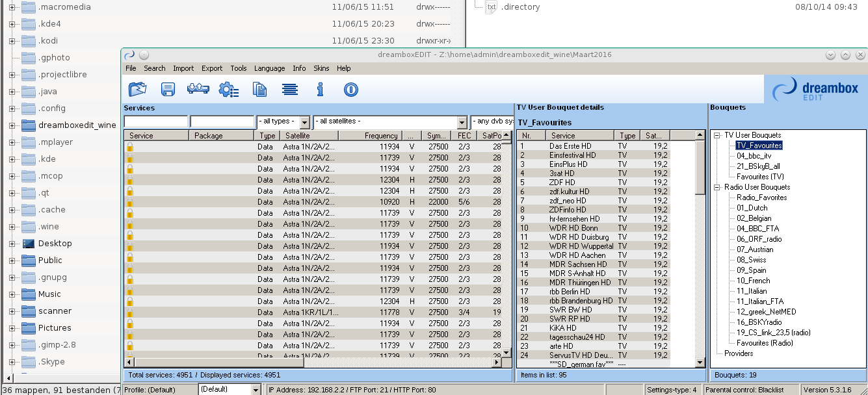Click the horizontal lines list toolbar icon

pyautogui.click(x=290, y=90)
